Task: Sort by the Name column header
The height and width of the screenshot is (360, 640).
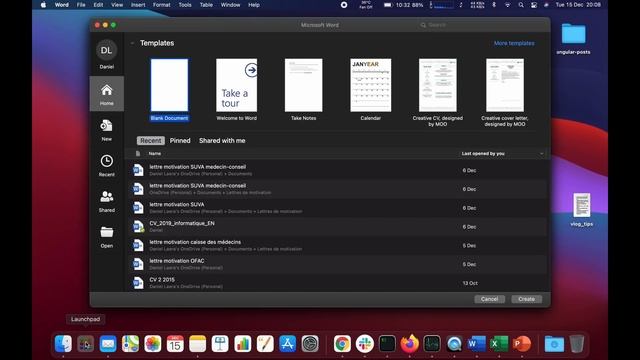Action: click(155, 153)
